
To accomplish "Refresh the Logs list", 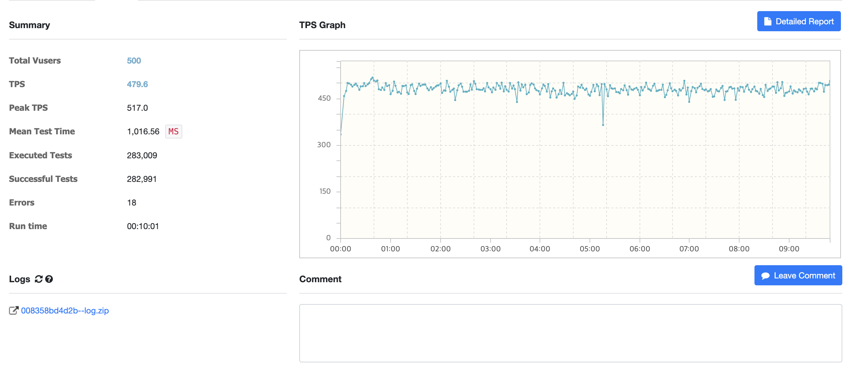I will 39,279.
